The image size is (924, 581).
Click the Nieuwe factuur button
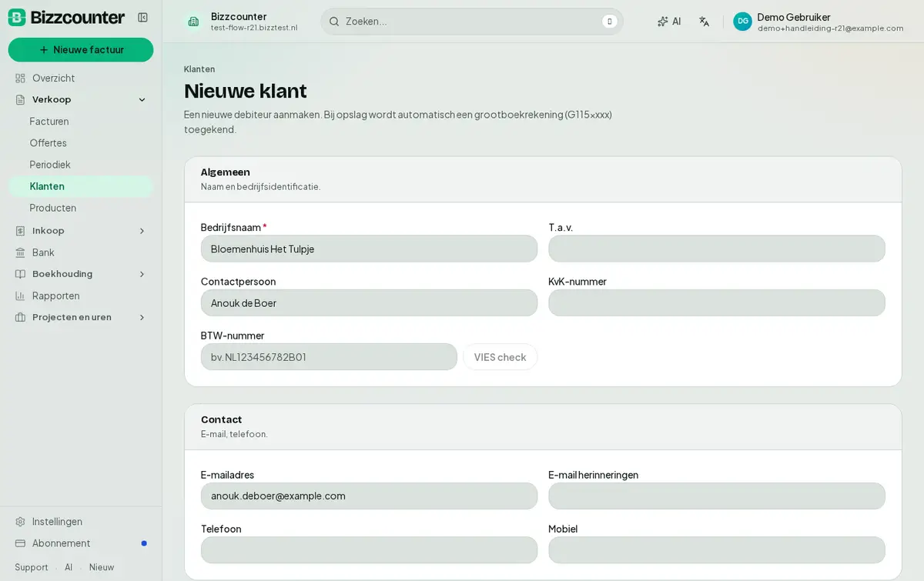tap(81, 50)
